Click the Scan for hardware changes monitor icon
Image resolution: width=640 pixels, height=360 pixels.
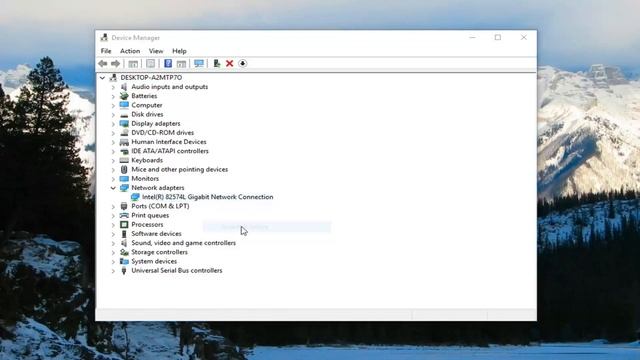[199, 64]
